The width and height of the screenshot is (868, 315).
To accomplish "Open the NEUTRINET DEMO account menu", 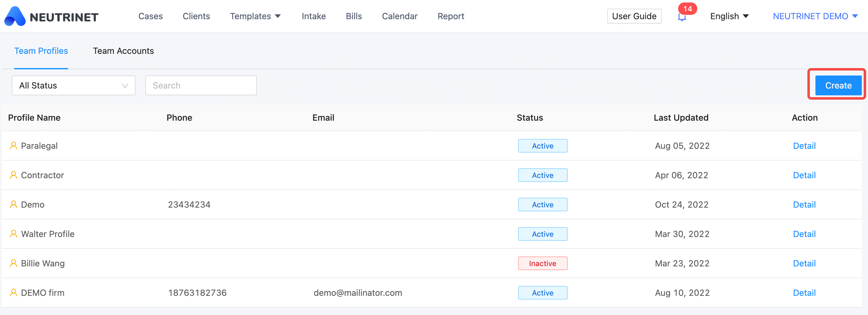I will [815, 16].
